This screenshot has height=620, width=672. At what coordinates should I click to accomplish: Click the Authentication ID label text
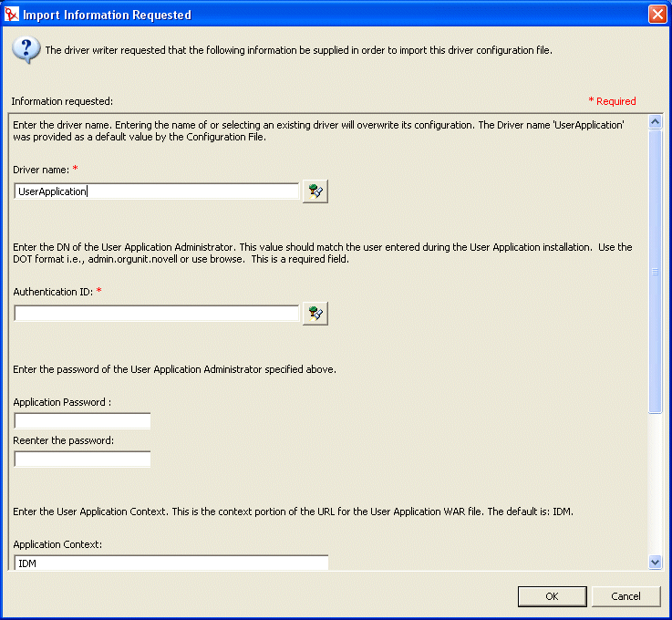pyautogui.click(x=53, y=291)
